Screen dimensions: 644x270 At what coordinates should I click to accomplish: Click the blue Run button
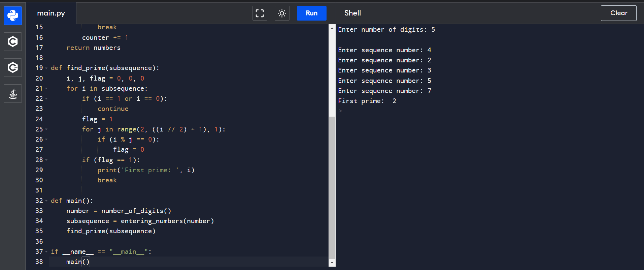click(x=311, y=13)
